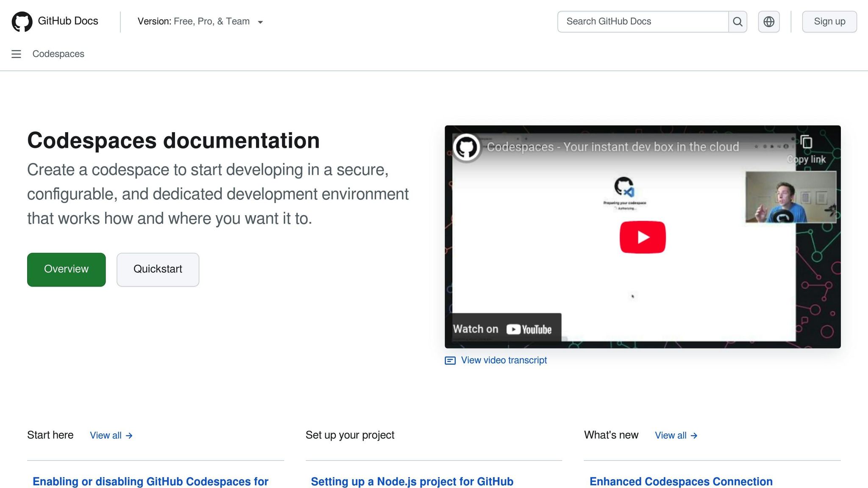Image resolution: width=868 pixels, height=488 pixels.
Task: Open Enabling or disabling GitHub Codespaces article
Action: 150,482
